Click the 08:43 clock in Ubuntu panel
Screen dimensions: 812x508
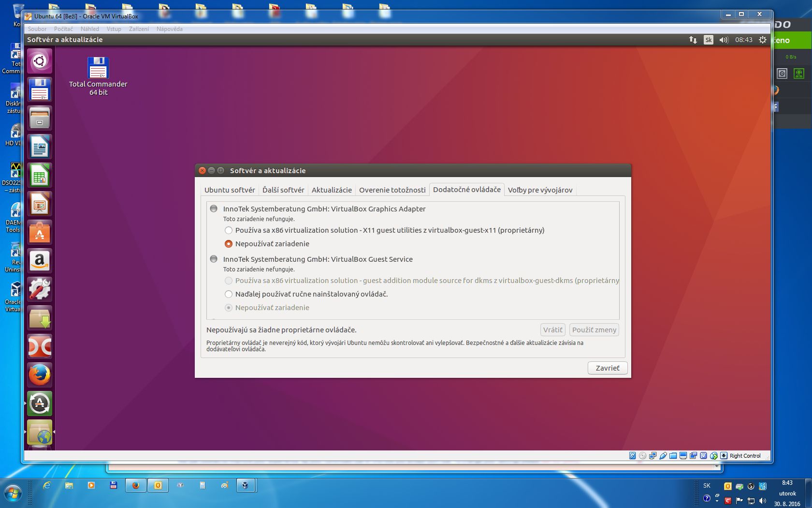(744, 40)
